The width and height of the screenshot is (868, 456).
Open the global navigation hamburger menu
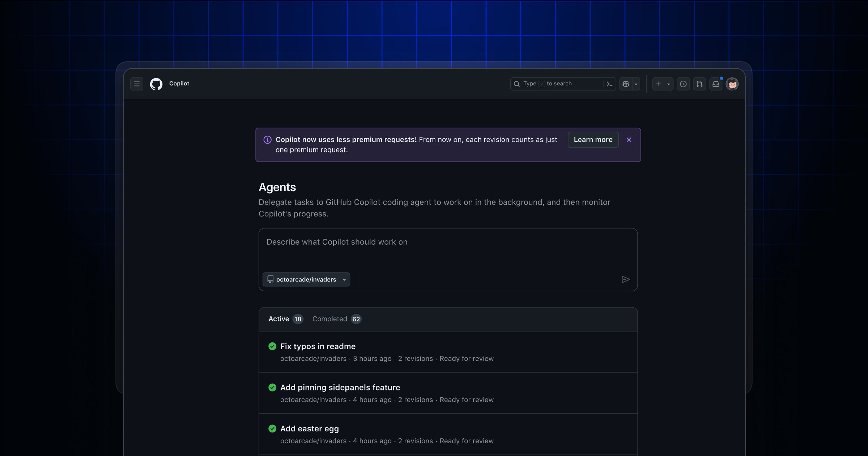pyautogui.click(x=137, y=84)
